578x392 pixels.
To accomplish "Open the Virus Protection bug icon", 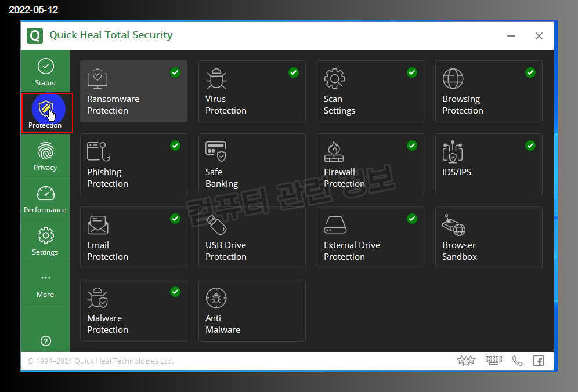I will (216, 78).
